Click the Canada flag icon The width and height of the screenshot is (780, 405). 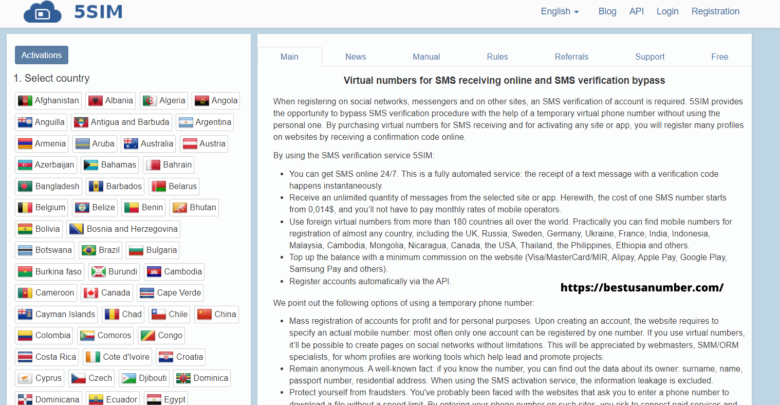click(91, 293)
